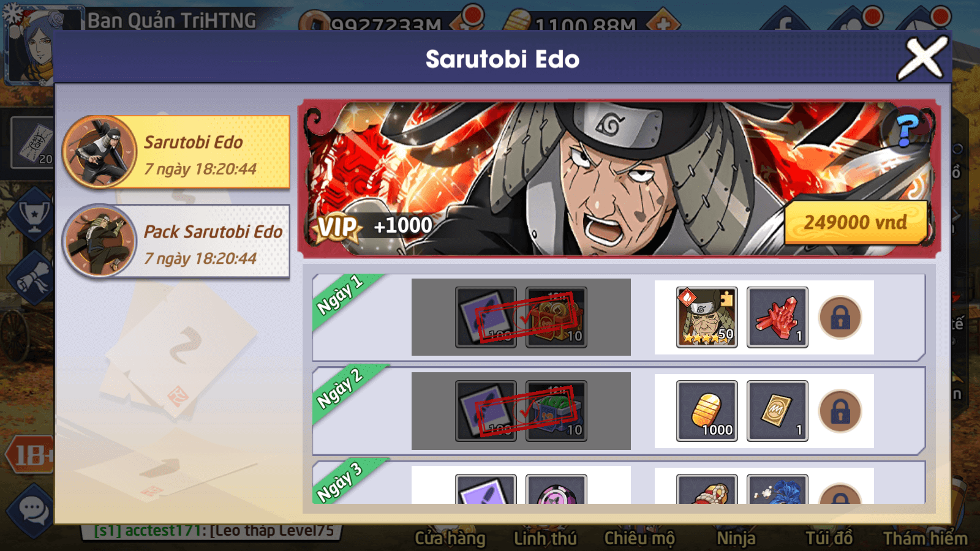This screenshot has width=980, height=551.
Task: Buy the pack for 249000 vnd
Action: (856, 222)
